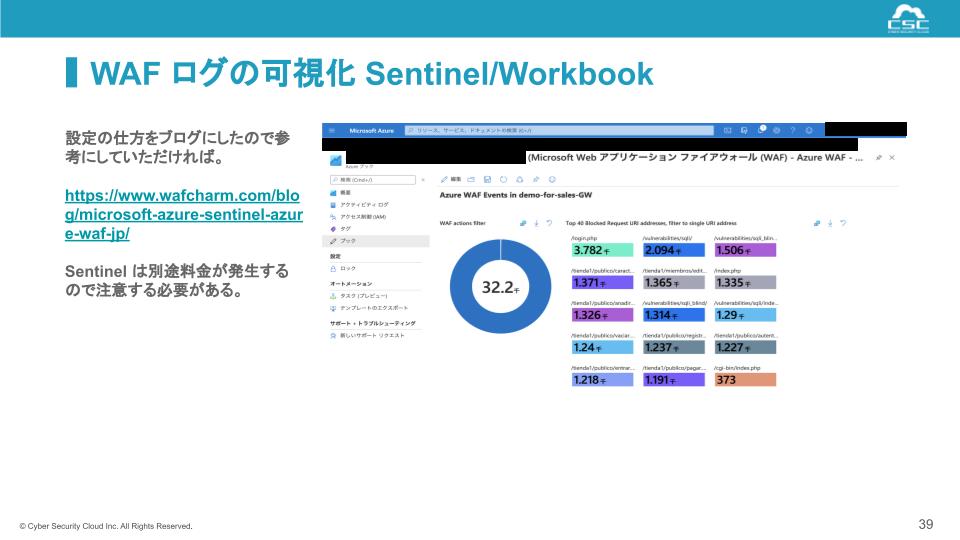Viewport: 960px width, 540px height.
Task: Click the feedback smiley toolbar icon
Action: pyautogui.click(x=552, y=179)
